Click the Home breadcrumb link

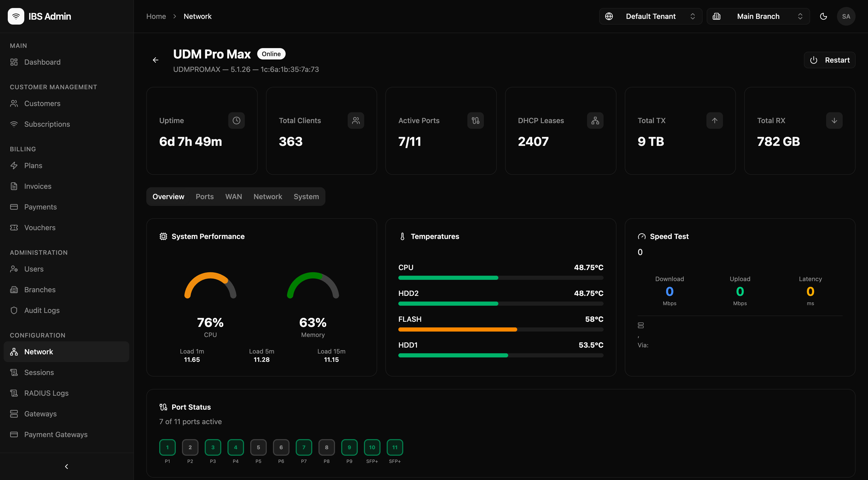click(156, 16)
